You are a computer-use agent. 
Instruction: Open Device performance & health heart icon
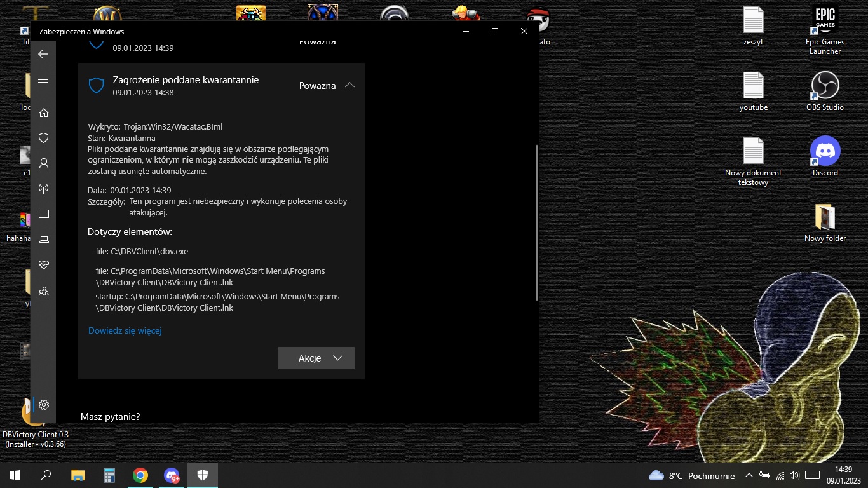coord(43,265)
